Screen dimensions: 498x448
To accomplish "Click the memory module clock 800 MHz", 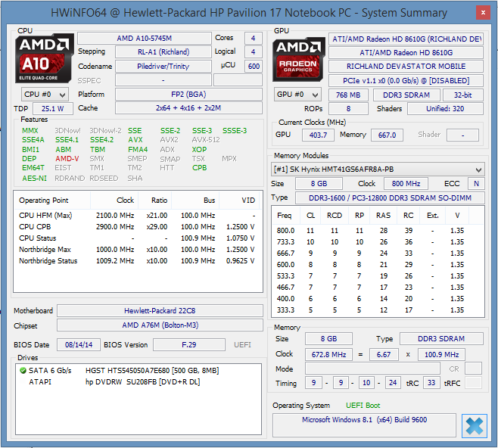I will [x=406, y=184].
